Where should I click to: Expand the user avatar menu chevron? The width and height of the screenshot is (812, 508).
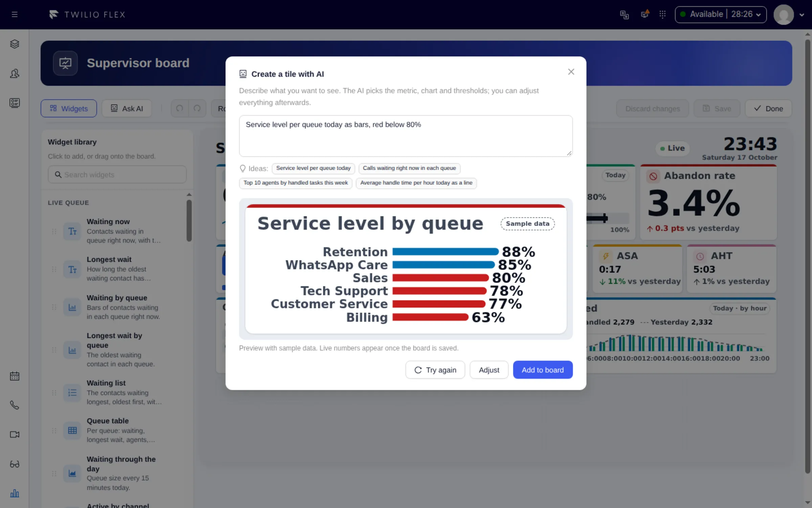(802, 15)
